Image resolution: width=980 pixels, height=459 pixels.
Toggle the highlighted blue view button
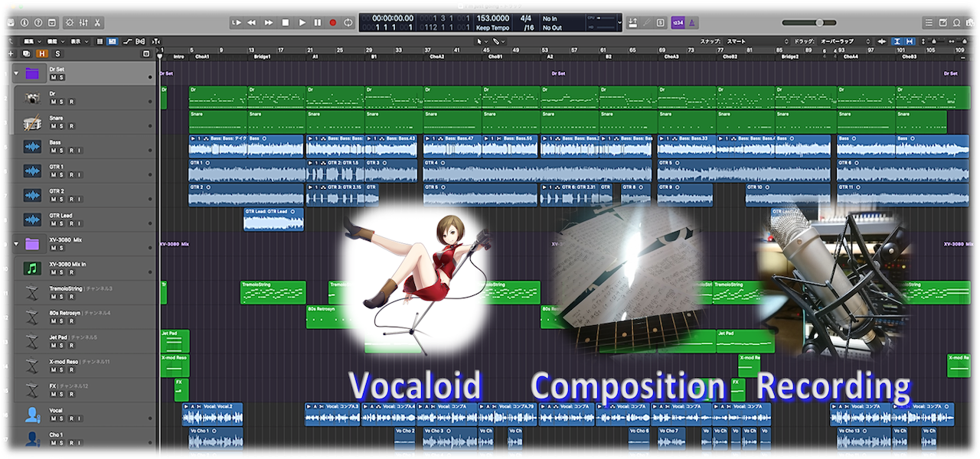113,41
